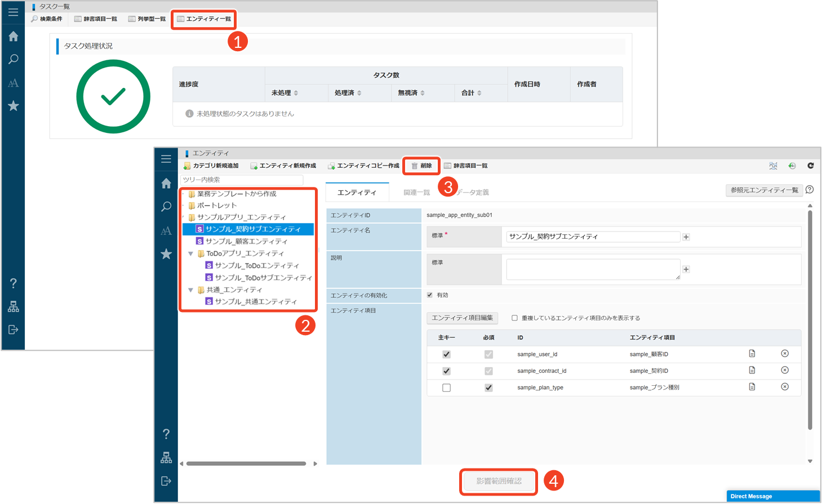Click the plus icon next to the entity name field
This screenshot has width=822, height=504.
click(x=686, y=237)
